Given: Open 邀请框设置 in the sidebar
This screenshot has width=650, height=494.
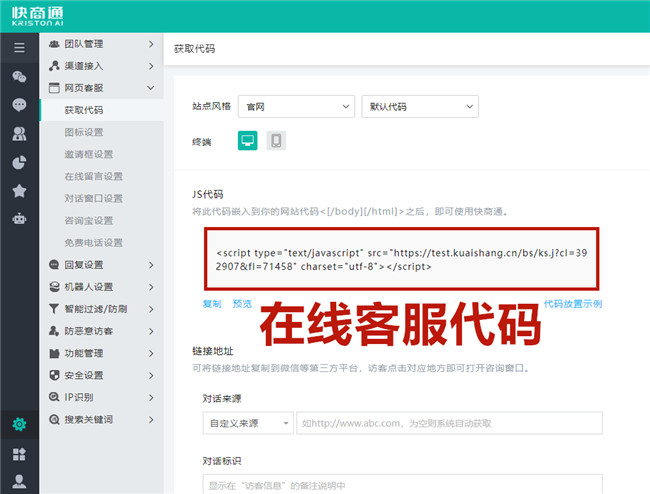Looking at the screenshot, I should [88, 154].
